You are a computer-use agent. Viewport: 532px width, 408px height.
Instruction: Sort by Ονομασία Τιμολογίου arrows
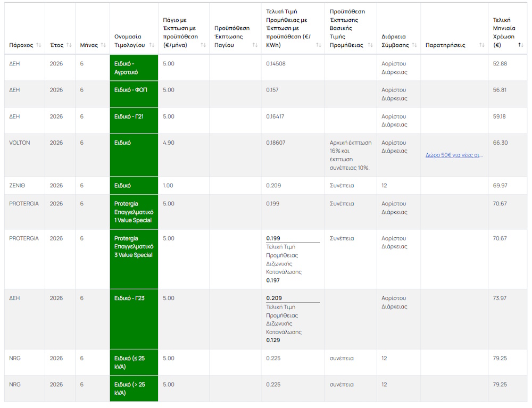tap(152, 45)
